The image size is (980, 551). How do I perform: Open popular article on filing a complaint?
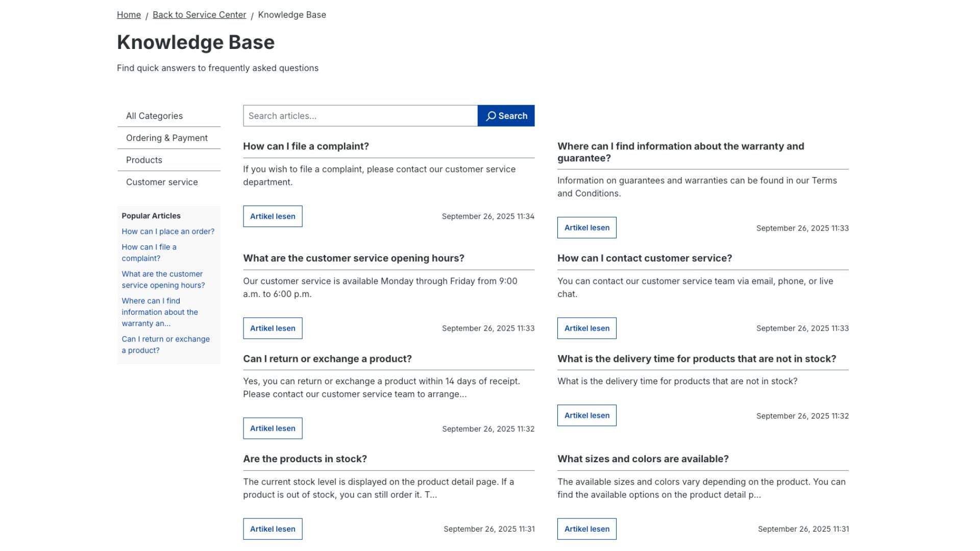[x=149, y=253]
